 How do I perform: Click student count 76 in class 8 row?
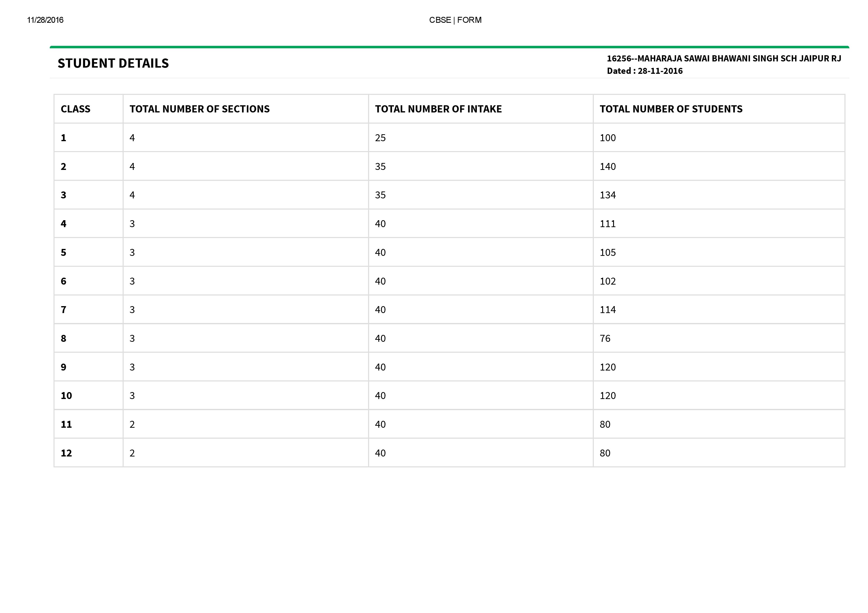coord(605,339)
